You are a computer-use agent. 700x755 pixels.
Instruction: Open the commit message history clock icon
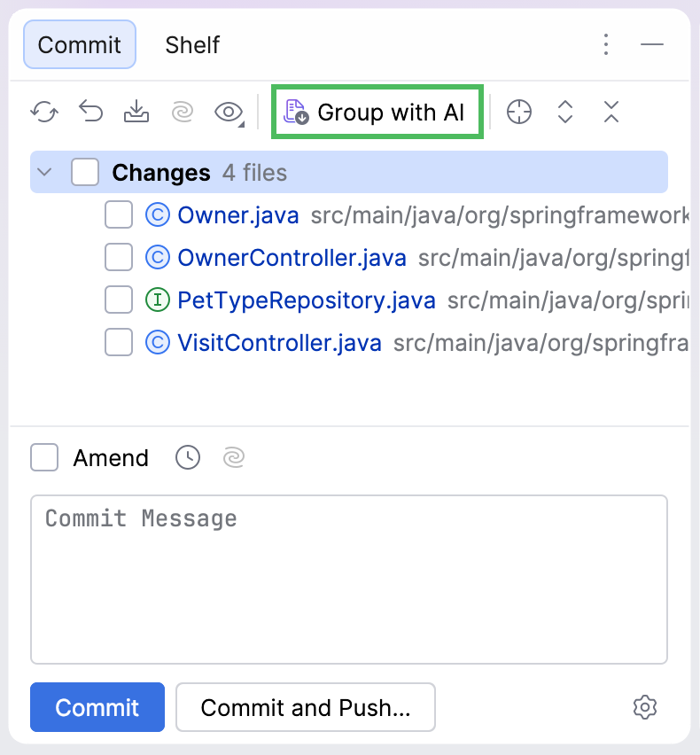coord(187,457)
